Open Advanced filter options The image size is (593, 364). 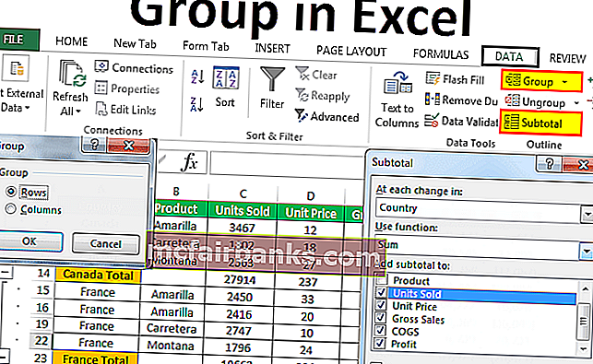point(327,116)
